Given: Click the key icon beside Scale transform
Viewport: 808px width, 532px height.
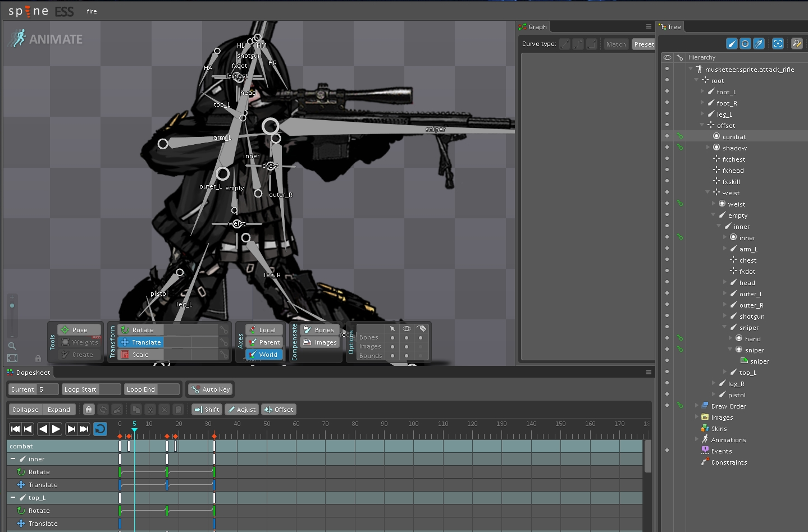Looking at the screenshot, I should coord(224,355).
